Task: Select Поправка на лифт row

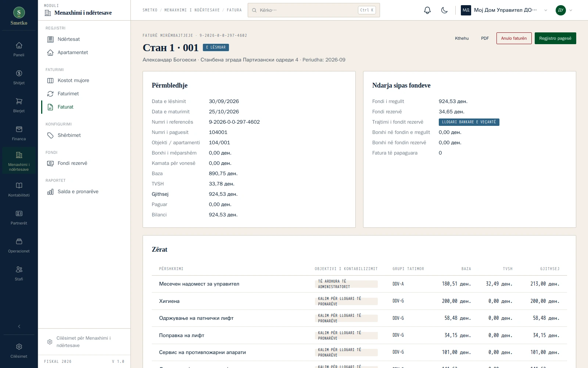Action: point(359,335)
